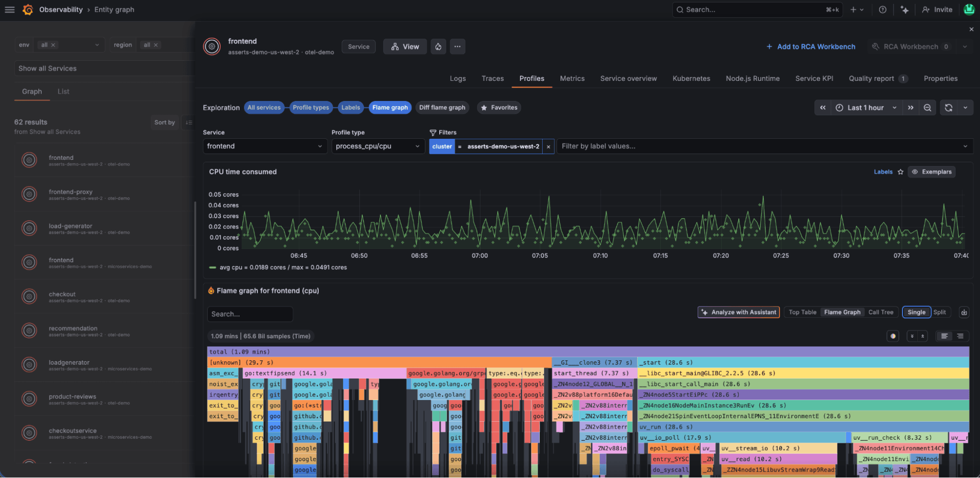Open the Logs tab
This screenshot has height=478, width=980.
click(x=458, y=79)
